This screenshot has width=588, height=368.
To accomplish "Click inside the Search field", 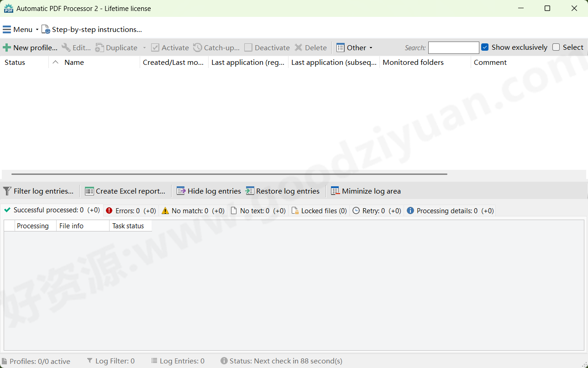I will (x=453, y=47).
